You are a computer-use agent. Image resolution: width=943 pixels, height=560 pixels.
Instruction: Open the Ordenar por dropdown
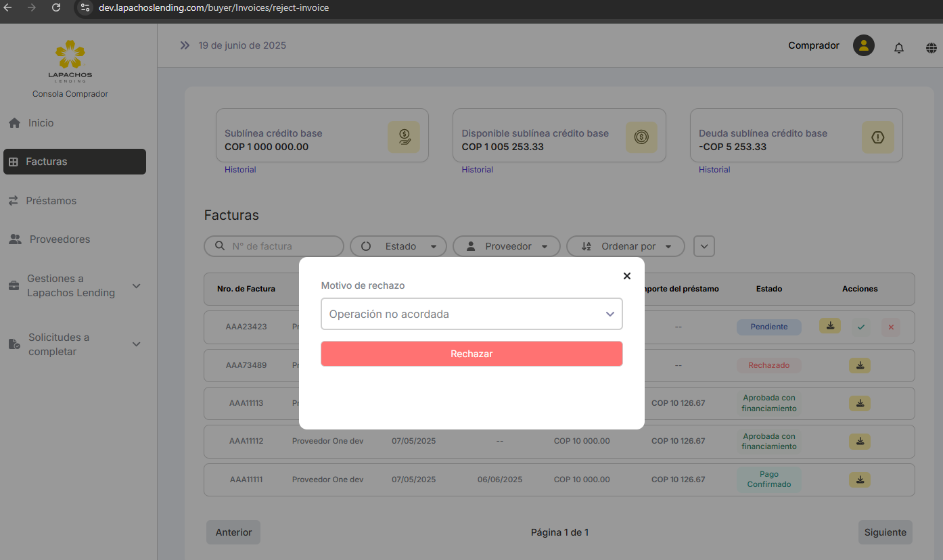pyautogui.click(x=625, y=246)
